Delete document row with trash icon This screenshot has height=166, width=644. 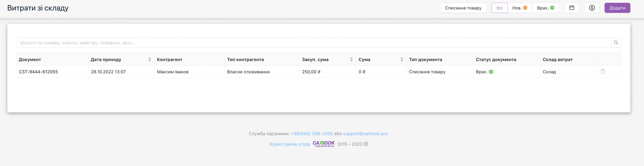click(x=603, y=72)
